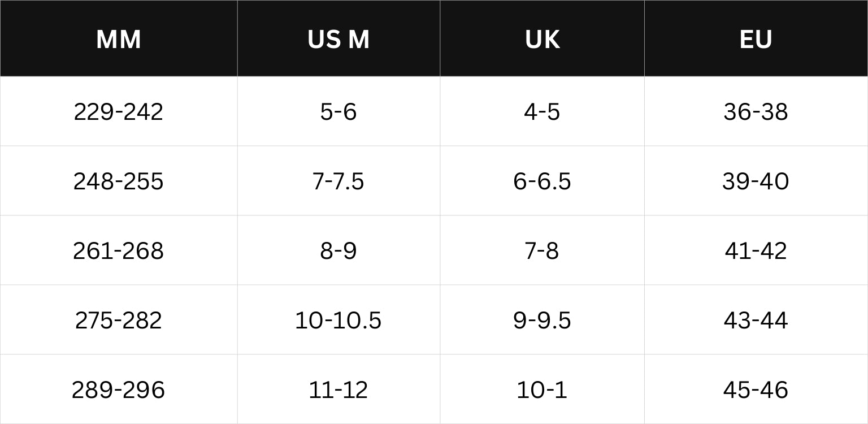Click the UK column header

[x=542, y=38]
